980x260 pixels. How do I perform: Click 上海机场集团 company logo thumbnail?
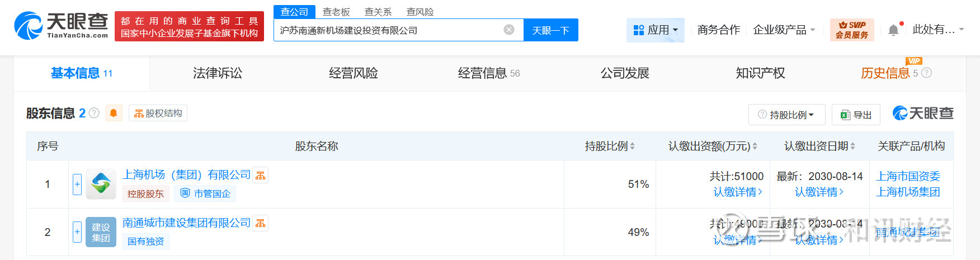click(101, 184)
